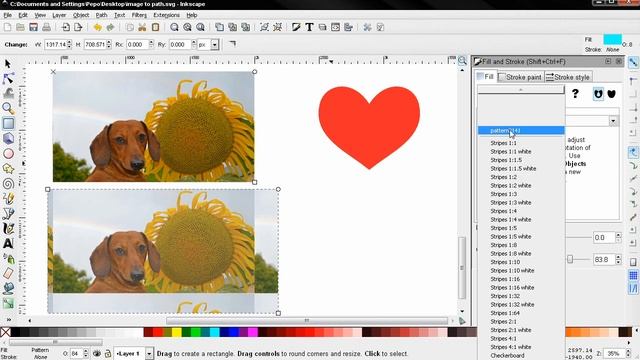The width and height of the screenshot is (640, 360).
Task: Select the Pencil freehand tool
Action: [x=8, y=198]
